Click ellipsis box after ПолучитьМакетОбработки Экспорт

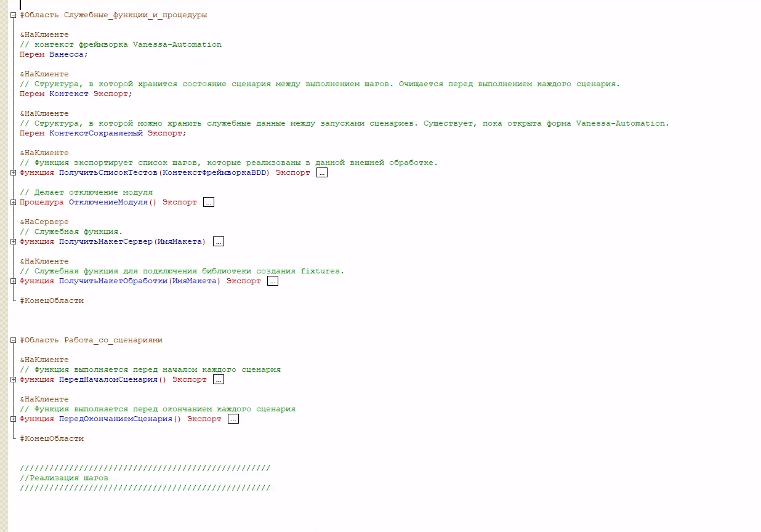point(272,281)
